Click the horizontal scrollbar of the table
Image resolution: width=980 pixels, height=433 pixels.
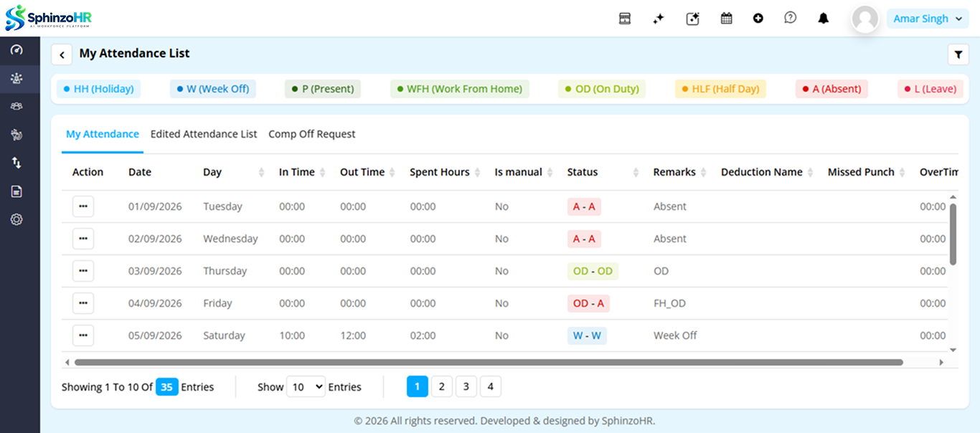[x=488, y=363]
